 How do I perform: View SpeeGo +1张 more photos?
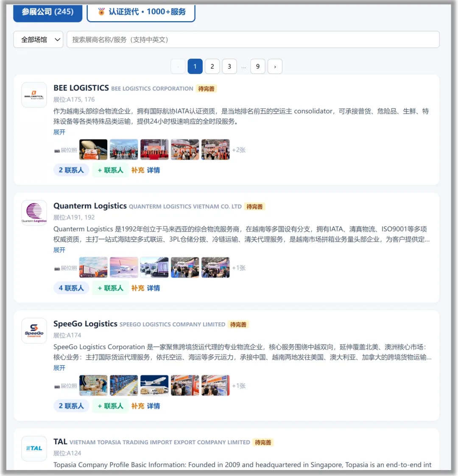239,386
